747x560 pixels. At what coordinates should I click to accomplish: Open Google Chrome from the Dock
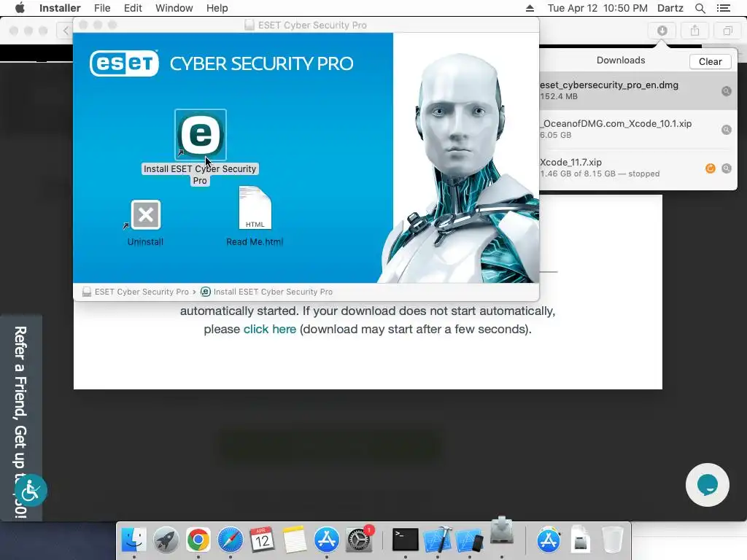point(198,540)
